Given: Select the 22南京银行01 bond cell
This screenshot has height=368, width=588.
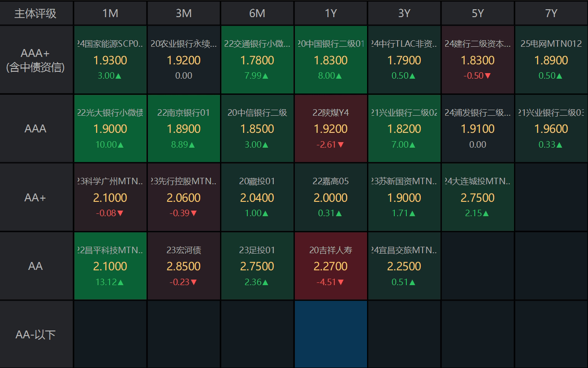Looking at the screenshot, I should coord(184,128).
